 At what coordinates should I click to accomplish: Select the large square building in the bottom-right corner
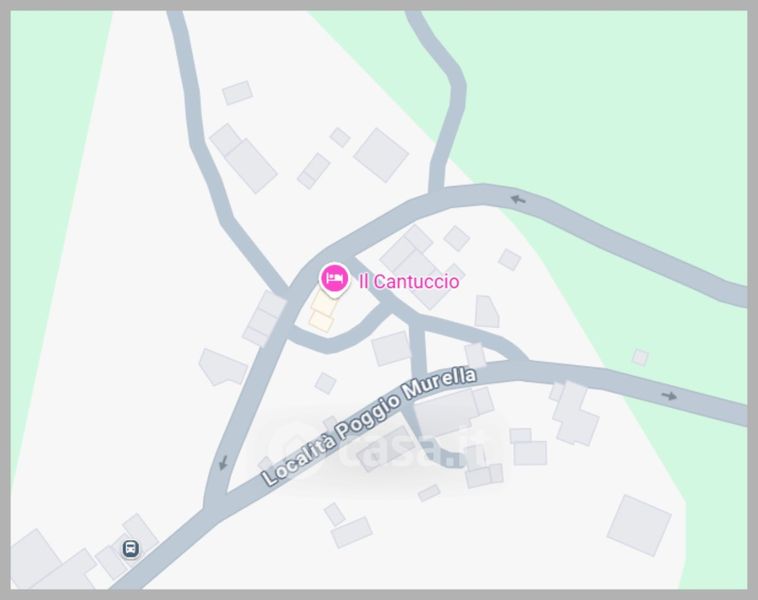pos(639,526)
